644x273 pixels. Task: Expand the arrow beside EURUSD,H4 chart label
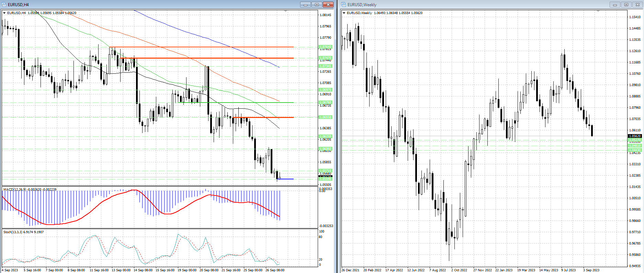pyautogui.click(x=4, y=13)
